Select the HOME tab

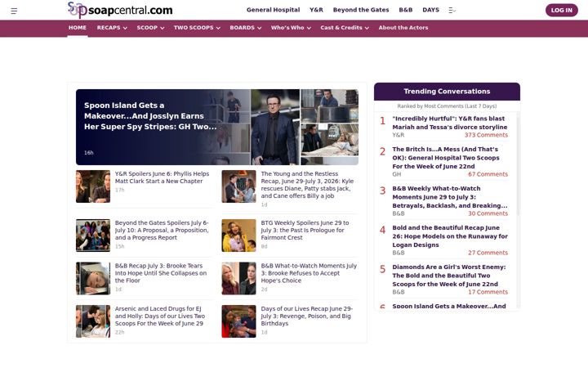(78, 28)
